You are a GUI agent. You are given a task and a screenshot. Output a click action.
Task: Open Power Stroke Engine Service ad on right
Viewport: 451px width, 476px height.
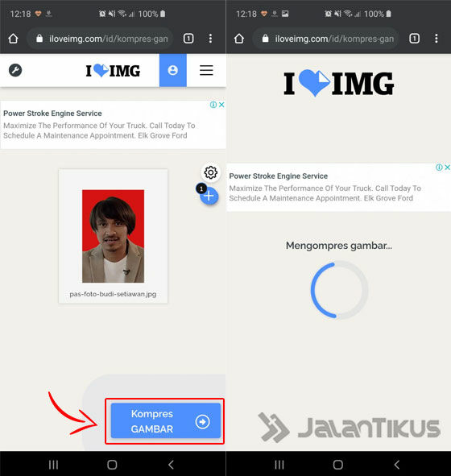click(338, 188)
